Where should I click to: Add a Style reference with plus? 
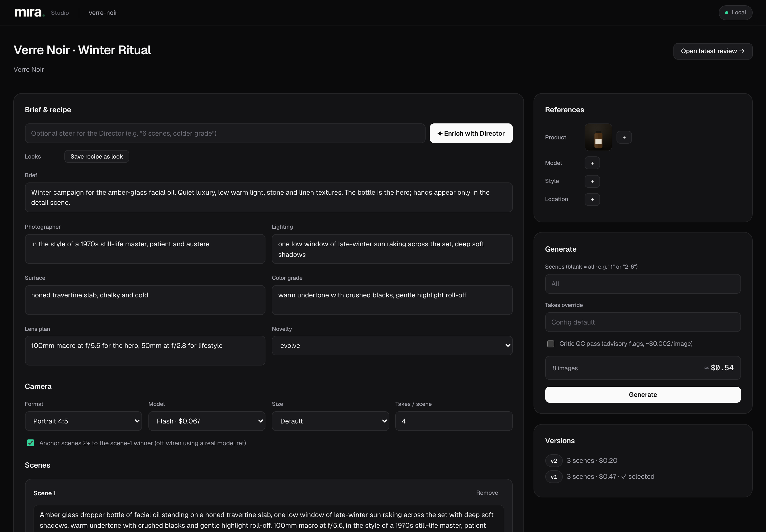(x=592, y=181)
